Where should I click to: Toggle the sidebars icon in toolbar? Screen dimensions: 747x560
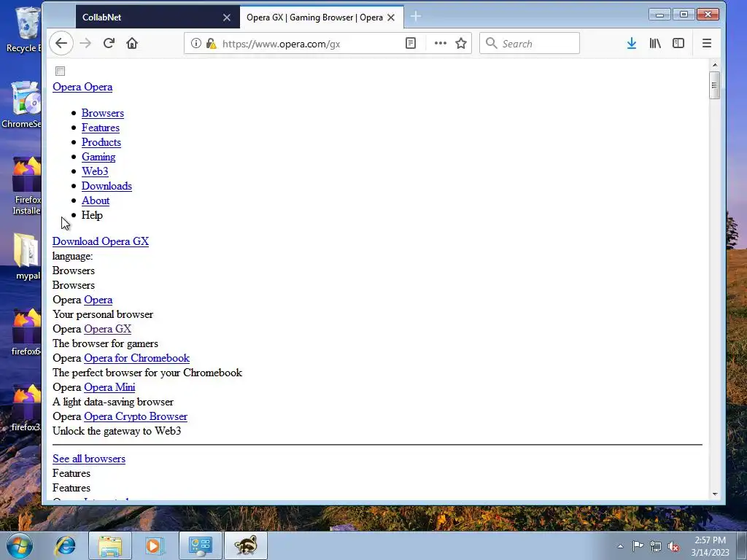[x=678, y=43]
